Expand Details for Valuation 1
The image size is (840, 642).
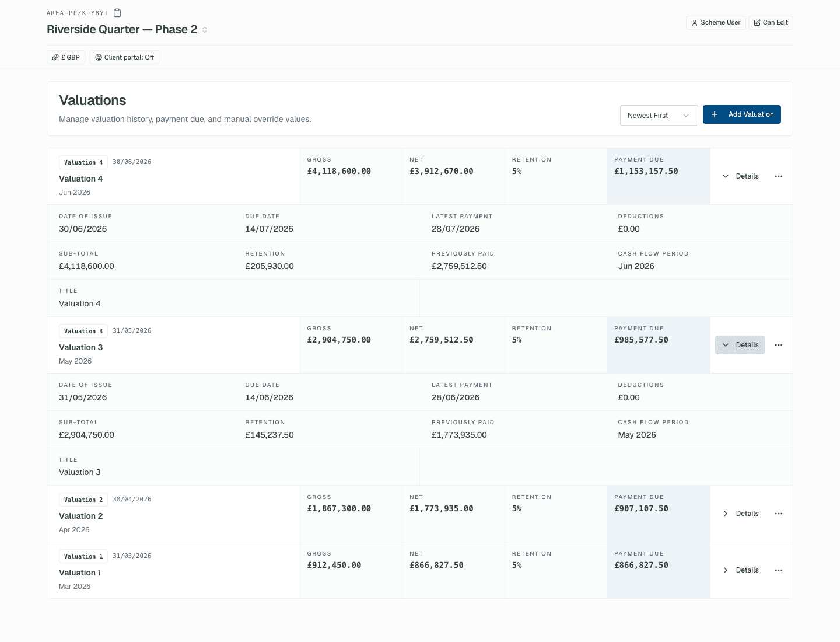click(740, 570)
